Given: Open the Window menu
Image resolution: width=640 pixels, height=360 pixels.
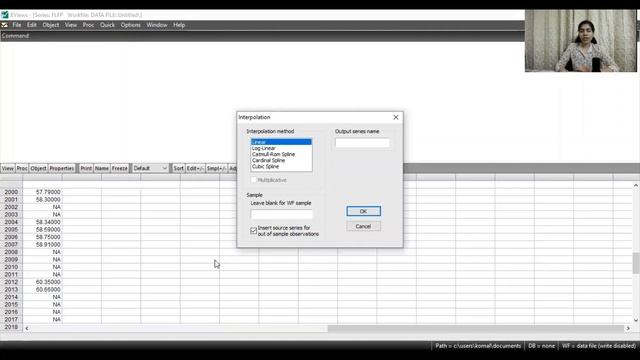Looking at the screenshot, I should tap(157, 25).
